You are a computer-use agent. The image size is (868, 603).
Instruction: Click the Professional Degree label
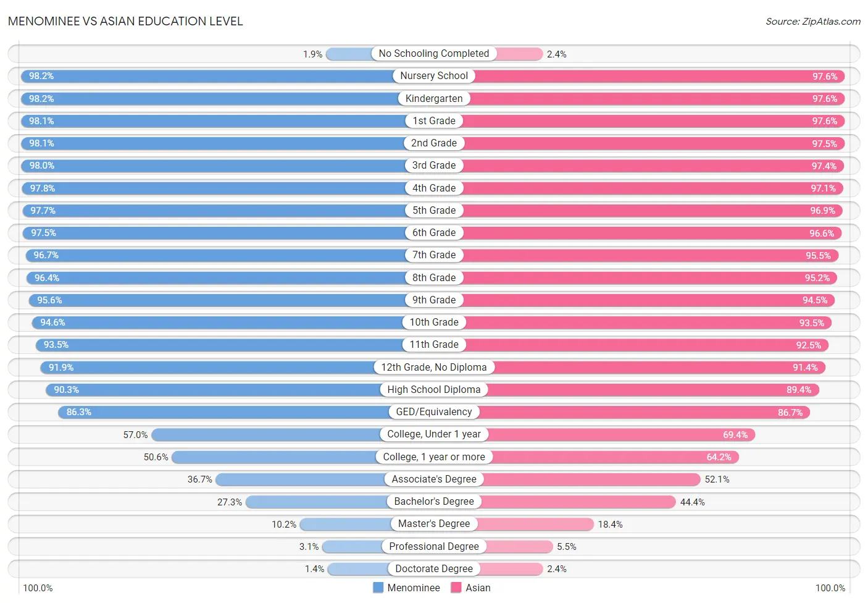click(x=434, y=546)
